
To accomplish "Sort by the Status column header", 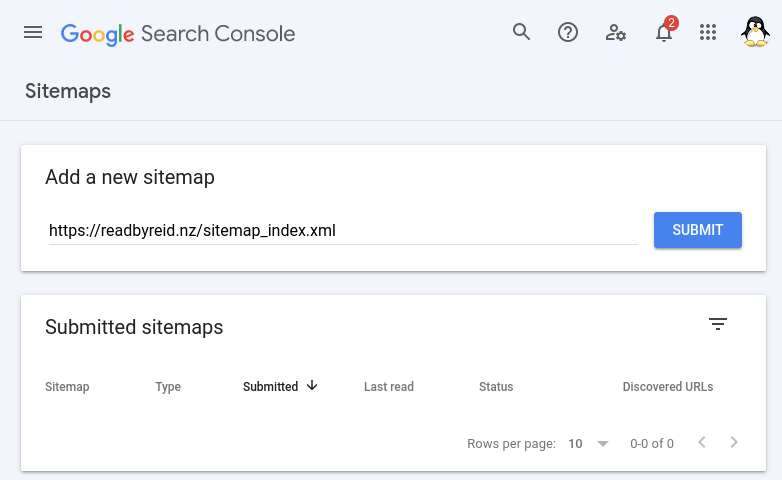I will [x=496, y=387].
